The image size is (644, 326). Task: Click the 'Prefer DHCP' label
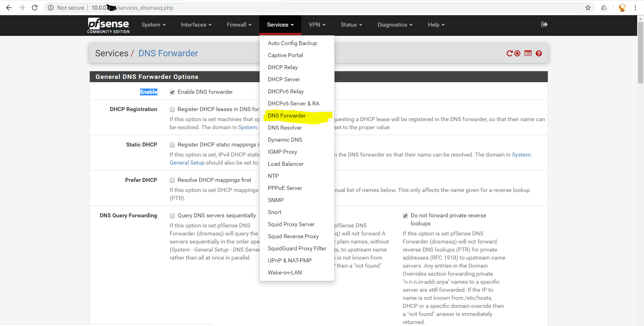(x=141, y=180)
